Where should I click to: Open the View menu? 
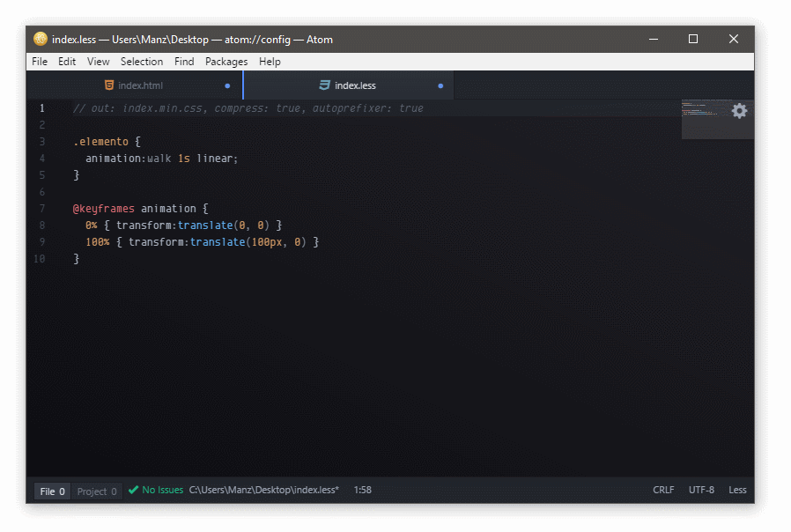tap(98, 62)
